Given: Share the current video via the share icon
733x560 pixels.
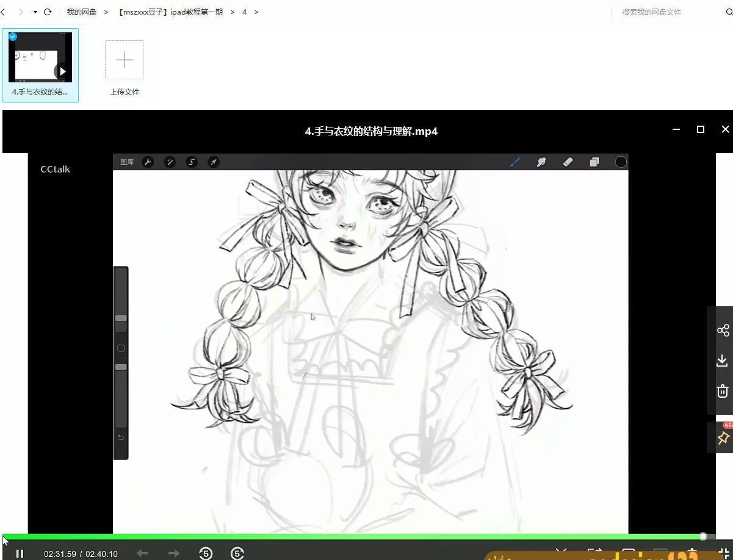Looking at the screenshot, I should [723, 330].
